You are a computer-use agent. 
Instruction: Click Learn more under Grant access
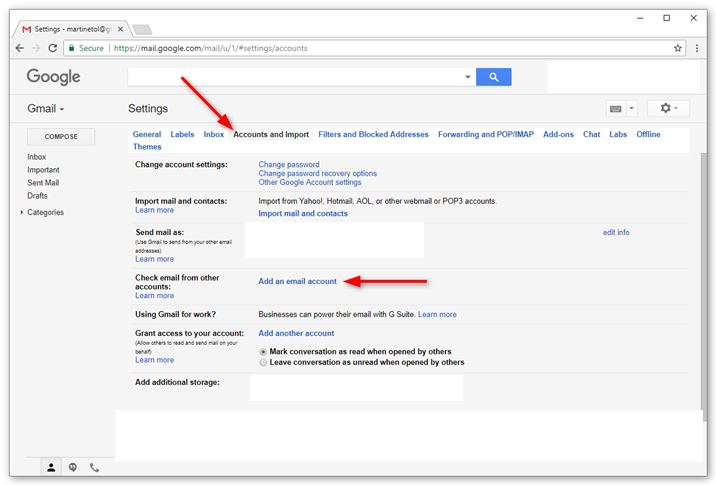point(154,360)
